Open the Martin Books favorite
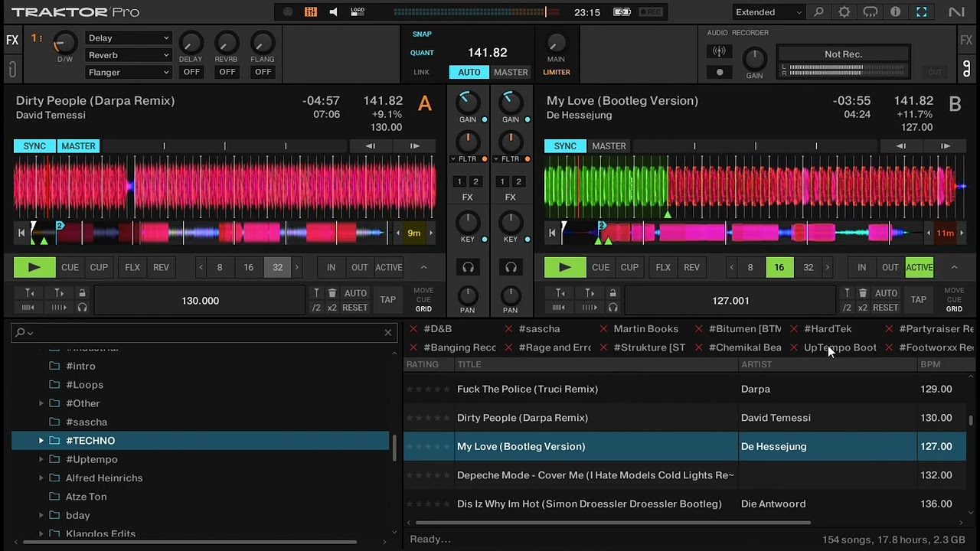Image resolution: width=980 pixels, height=551 pixels. pyautogui.click(x=645, y=329)
